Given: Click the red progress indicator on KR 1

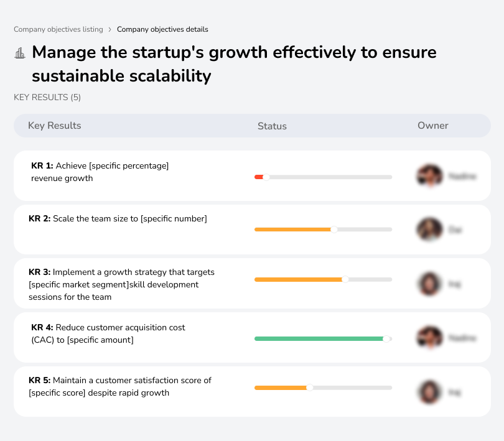Looking at the screenshot, I should 259,177.
